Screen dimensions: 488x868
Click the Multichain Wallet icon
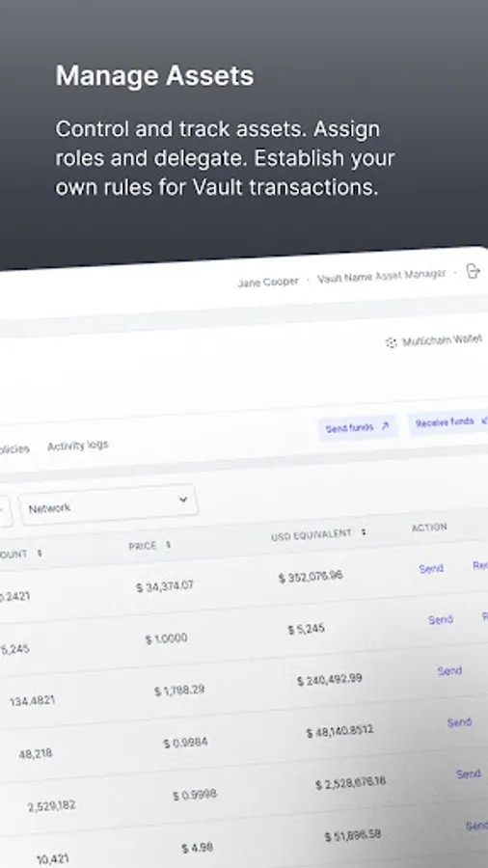392,342
